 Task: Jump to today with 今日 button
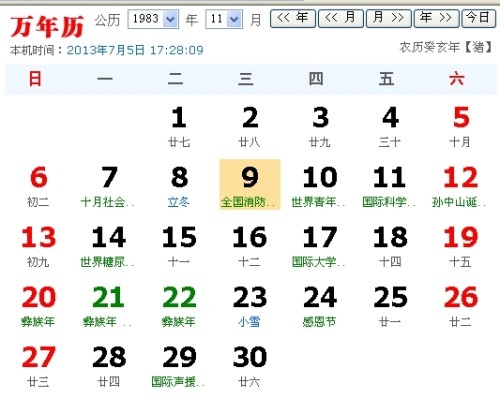(478, 18)
